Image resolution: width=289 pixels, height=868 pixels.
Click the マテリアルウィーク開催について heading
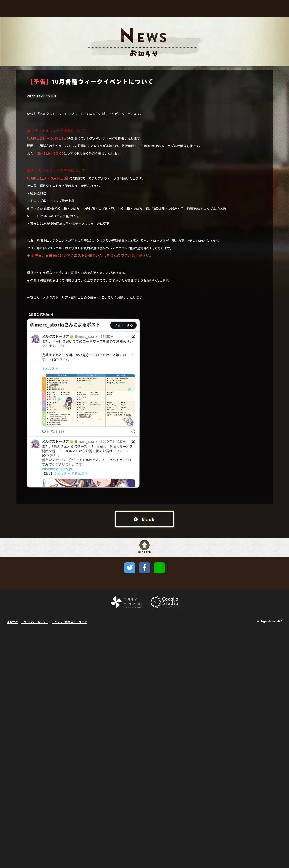[x=56, y=171]
